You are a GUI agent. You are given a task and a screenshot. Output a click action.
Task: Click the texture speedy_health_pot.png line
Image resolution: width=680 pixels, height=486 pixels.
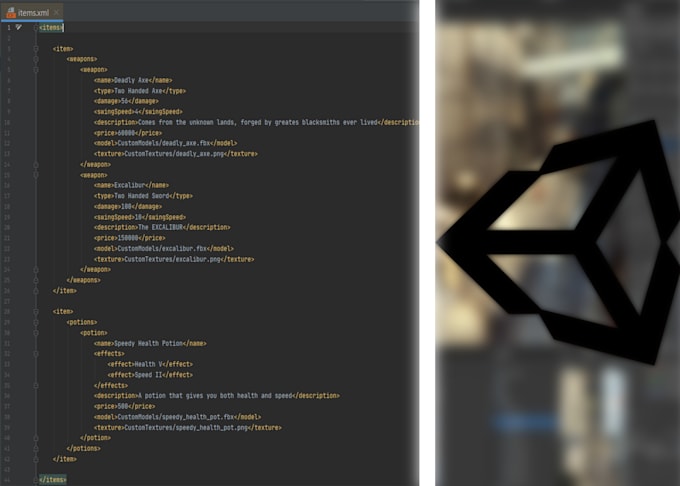188,428
